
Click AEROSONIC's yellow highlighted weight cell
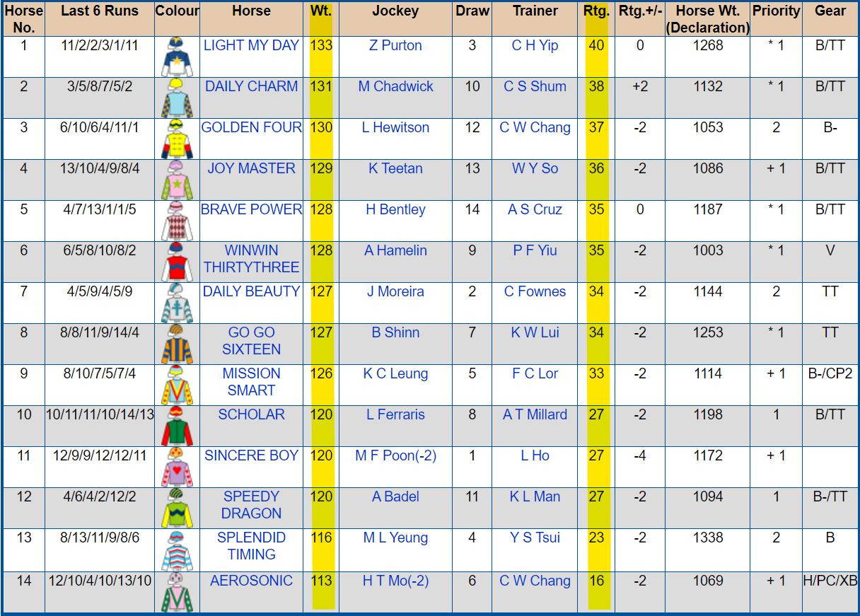coord(321,581)
